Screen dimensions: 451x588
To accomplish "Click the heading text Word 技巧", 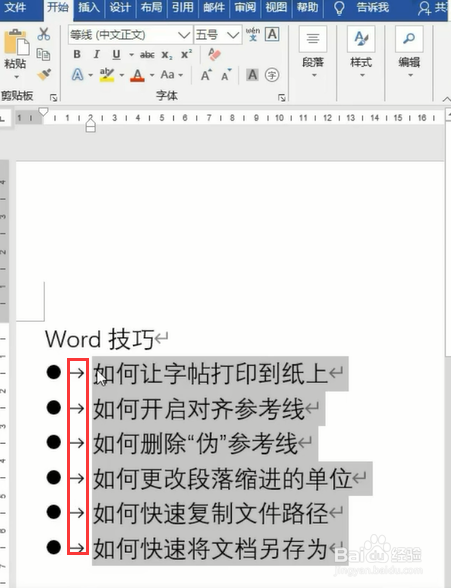I will (x=99, y=339).
